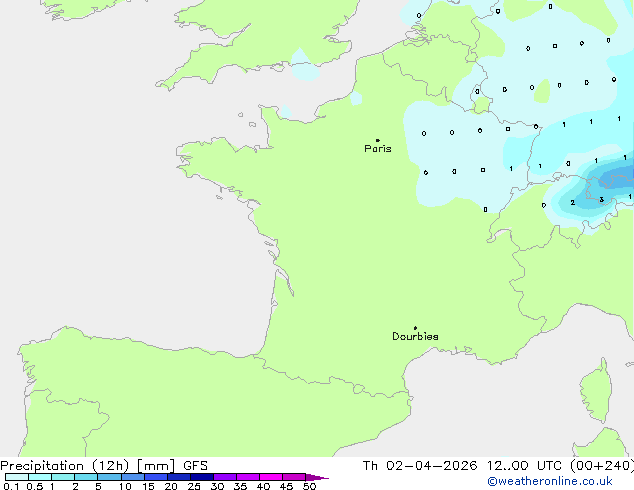This screenshot has height=490, width=634.
Task: Click the legend scale label 0.5
Action: point(35,486)
